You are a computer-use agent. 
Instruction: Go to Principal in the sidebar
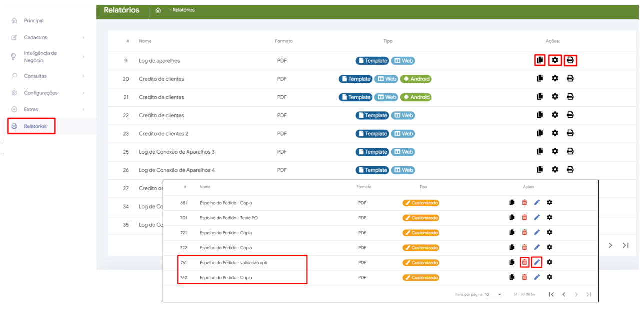click(33, 21)
